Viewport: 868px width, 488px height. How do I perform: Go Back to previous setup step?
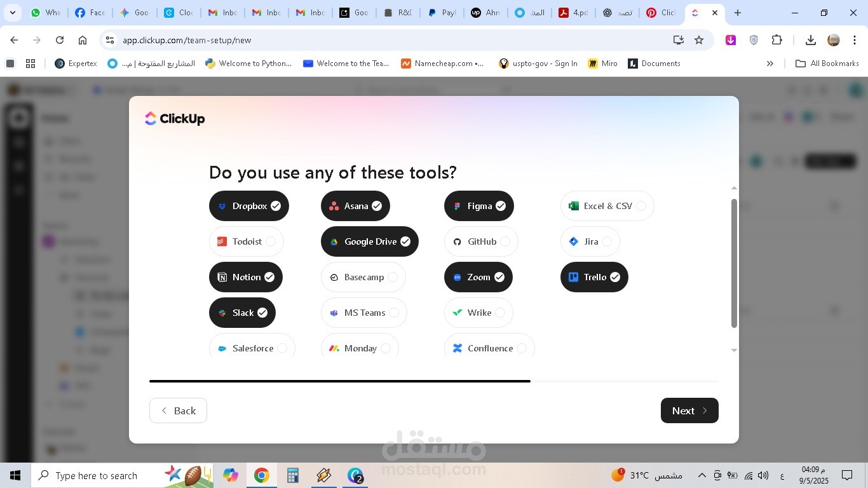click(178, 410)
